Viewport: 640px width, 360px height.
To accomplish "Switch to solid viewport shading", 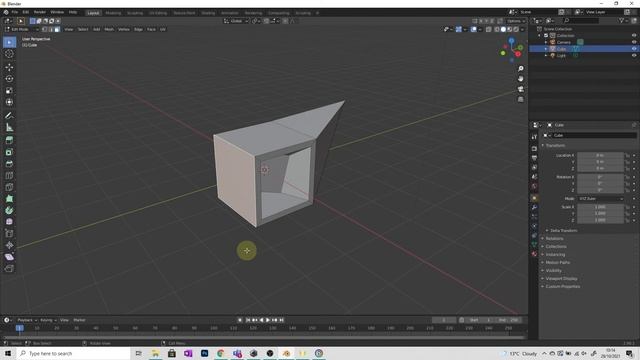I will [503, 29].
